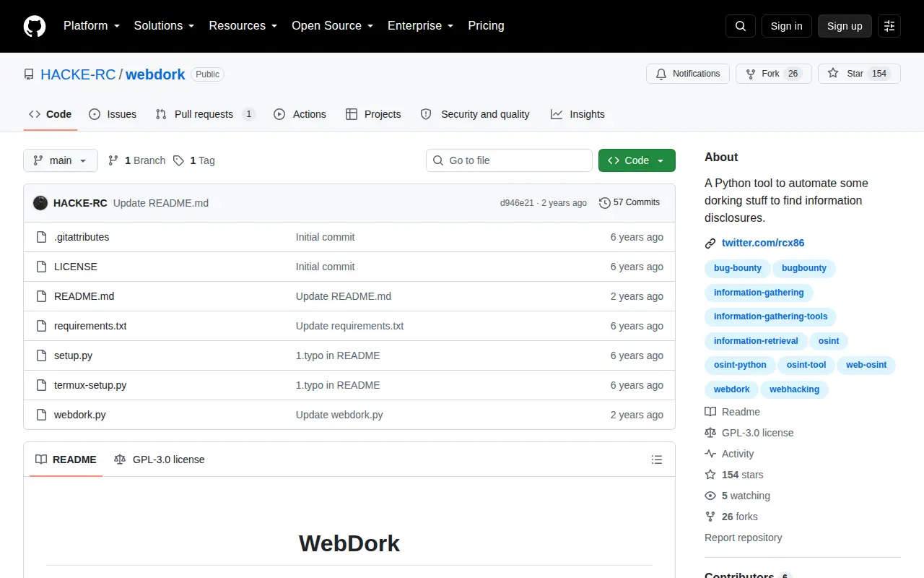924x578 pixels.
Task: Open the green Code dropdown button
Action: pos(637,160)
